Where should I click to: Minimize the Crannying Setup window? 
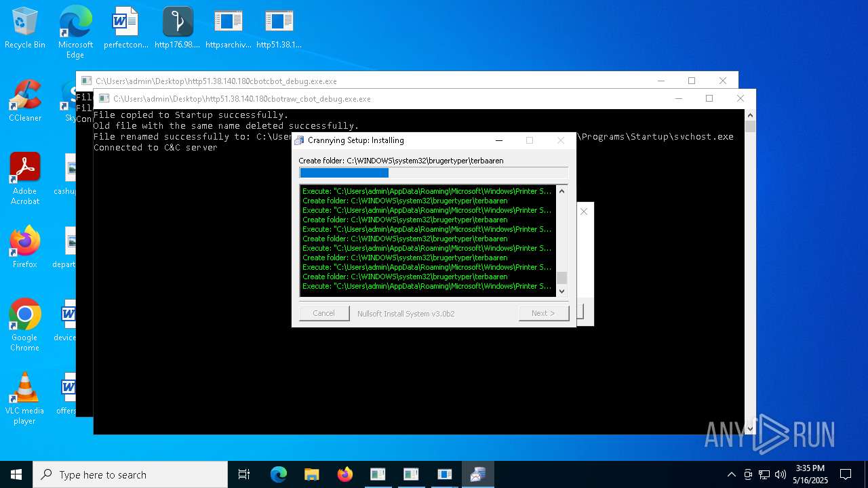click(x=499, y=140)
